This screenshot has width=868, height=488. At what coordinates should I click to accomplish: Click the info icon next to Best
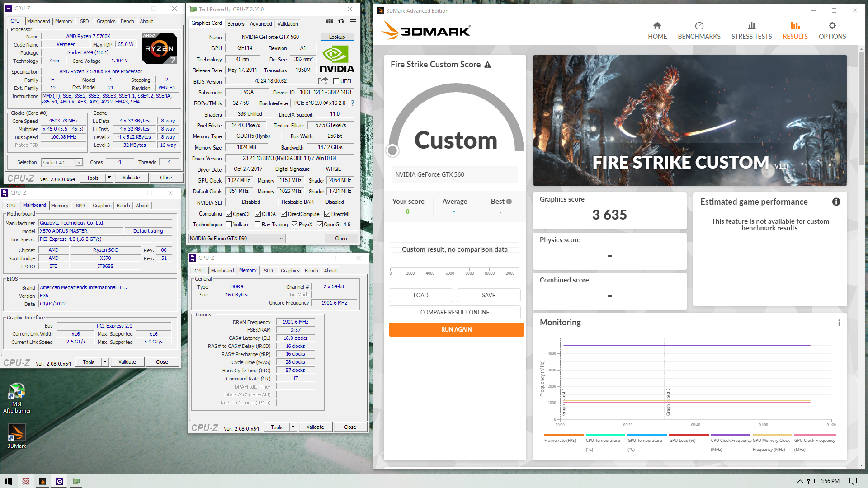tap(509, 202)
